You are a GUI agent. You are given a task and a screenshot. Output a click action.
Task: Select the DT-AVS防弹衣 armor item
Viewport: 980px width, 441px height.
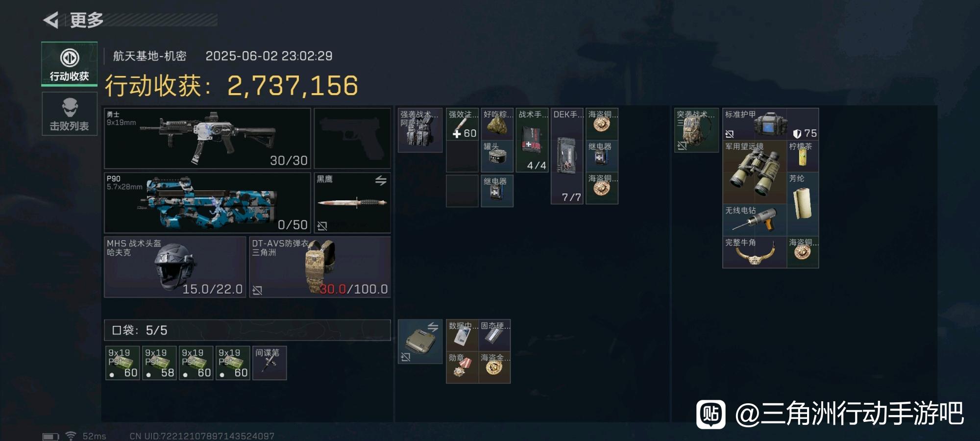[320, 267]
